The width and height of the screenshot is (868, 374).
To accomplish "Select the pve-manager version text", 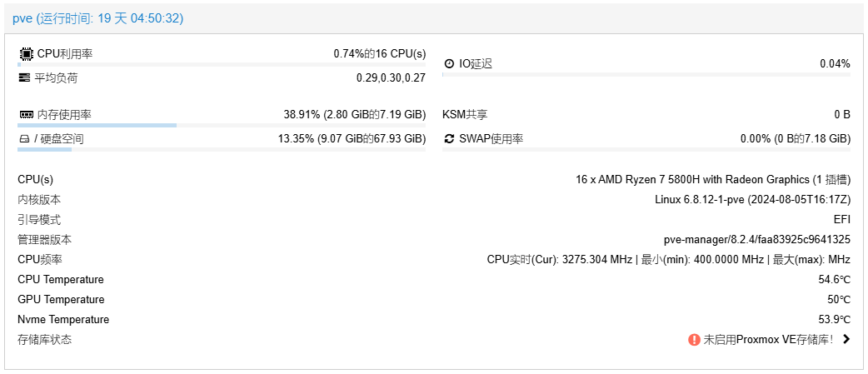I will coord(757,240).
